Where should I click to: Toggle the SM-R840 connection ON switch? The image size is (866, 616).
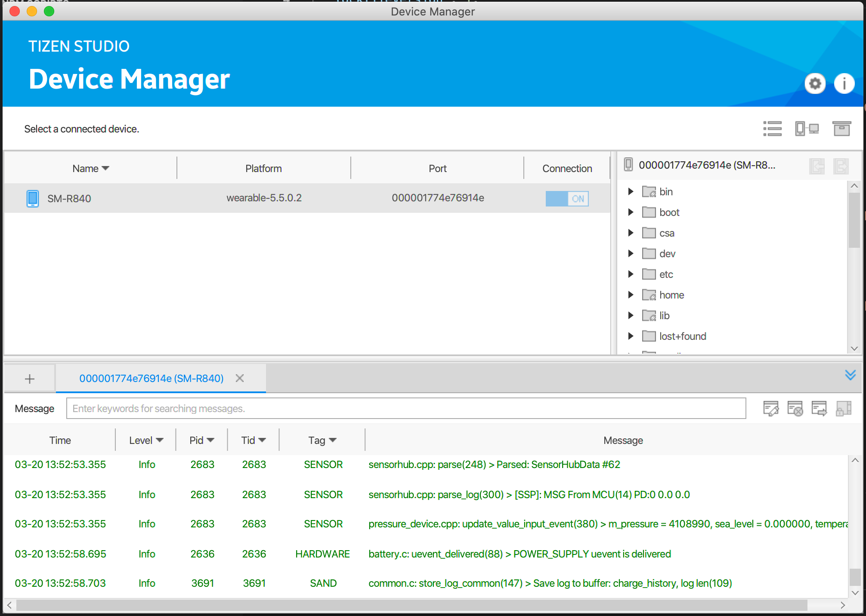click(567, 198)
